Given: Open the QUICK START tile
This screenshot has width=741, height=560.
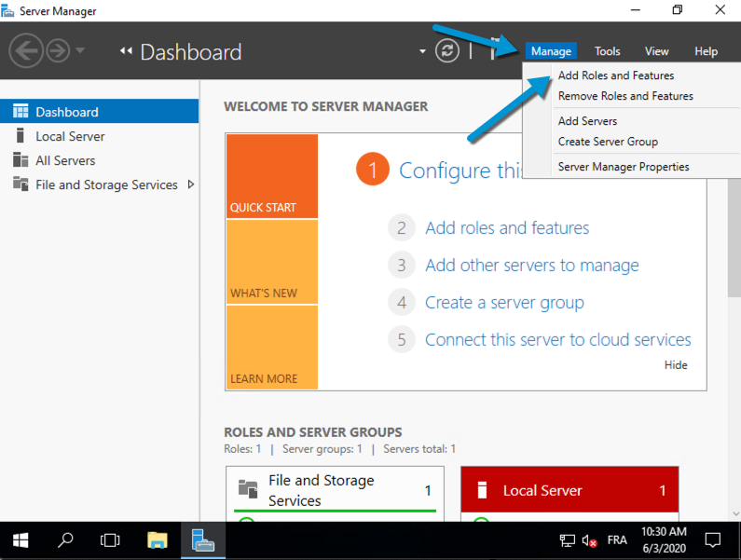Looking at the screenshot, I should (x=272, y=176).
